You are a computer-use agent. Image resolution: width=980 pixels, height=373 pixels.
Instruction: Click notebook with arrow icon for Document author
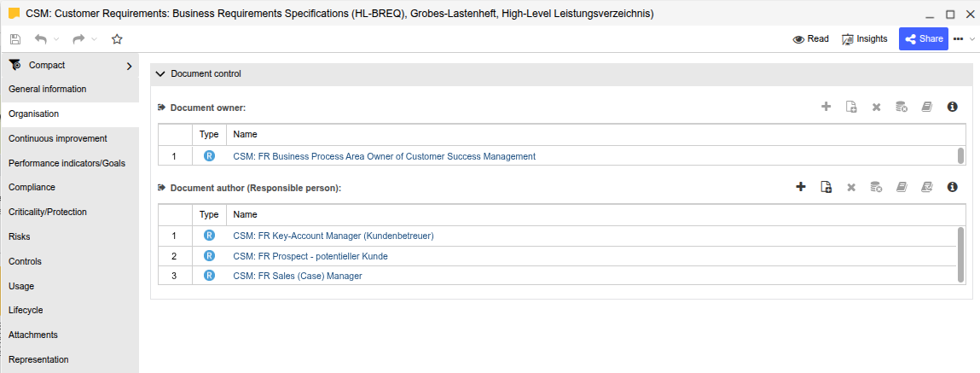pos(927,186)
